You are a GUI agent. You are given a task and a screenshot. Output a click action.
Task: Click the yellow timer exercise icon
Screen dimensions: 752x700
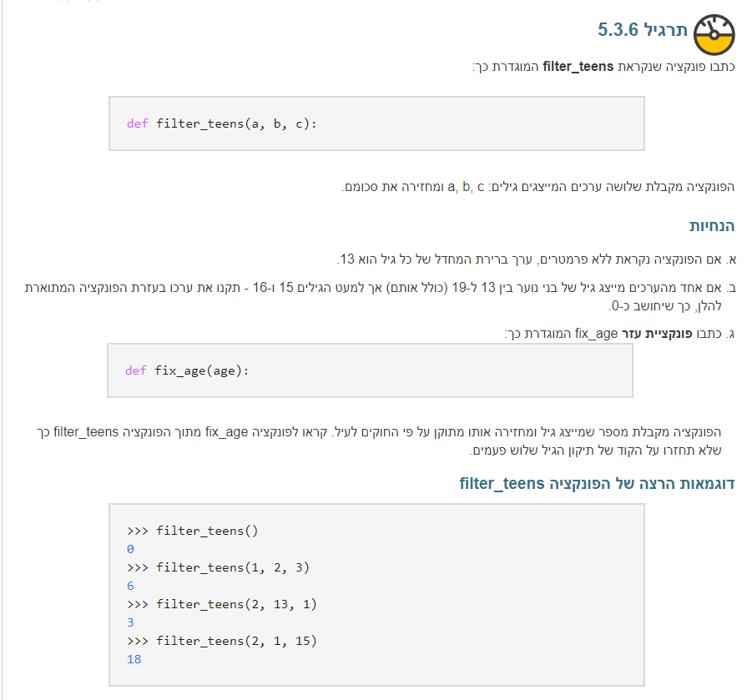714,34
